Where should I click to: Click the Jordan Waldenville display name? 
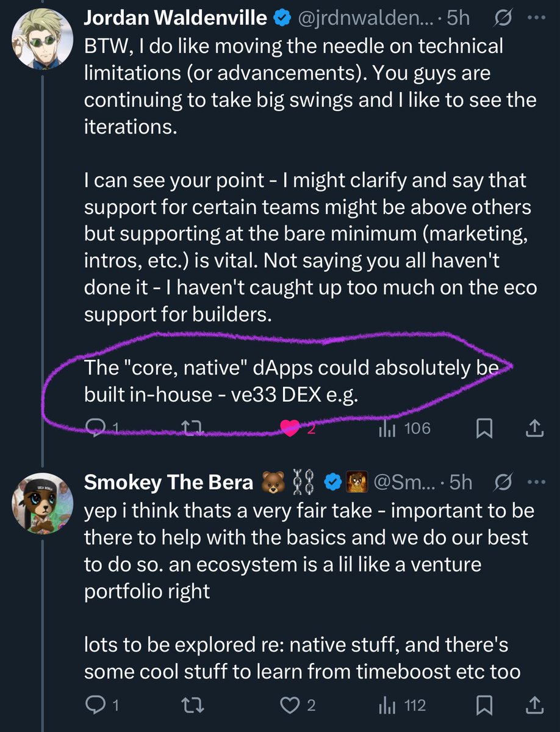tap(176, 18)
